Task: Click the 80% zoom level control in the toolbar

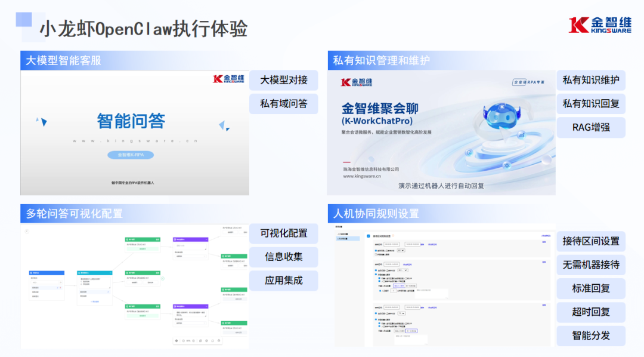Action: tap(188, 340)
